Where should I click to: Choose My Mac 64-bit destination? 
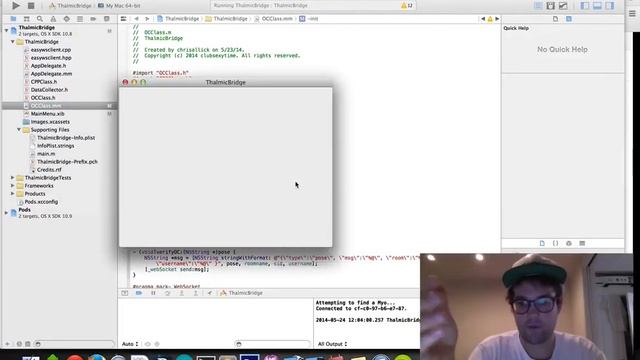[119, 6]
